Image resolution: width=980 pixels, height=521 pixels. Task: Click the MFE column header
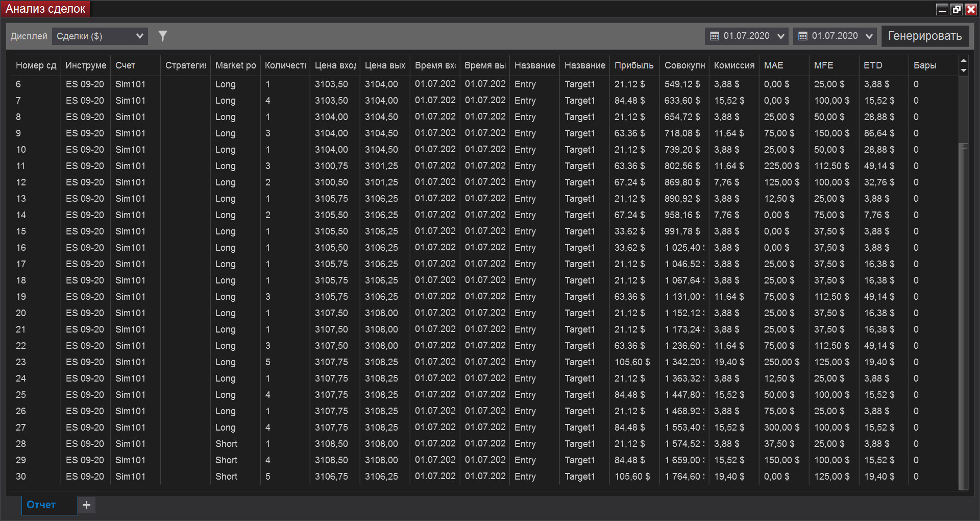click(x=834, y=65)
